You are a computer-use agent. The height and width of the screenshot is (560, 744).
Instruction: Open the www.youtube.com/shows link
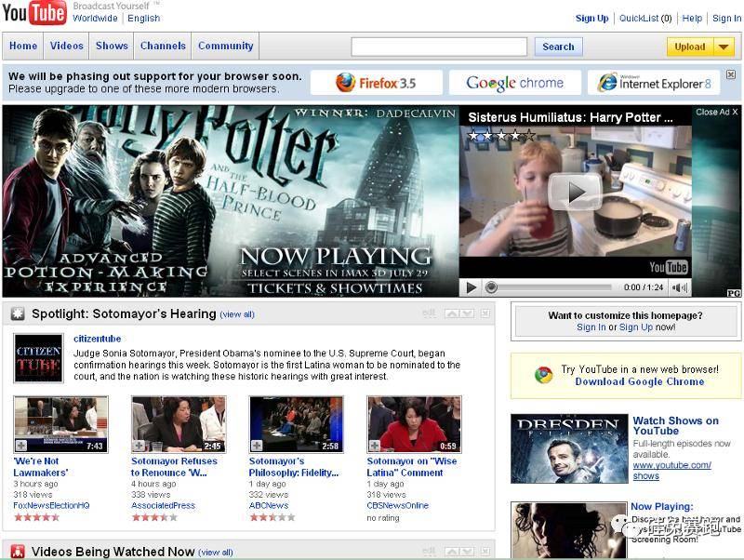[671, 471]
